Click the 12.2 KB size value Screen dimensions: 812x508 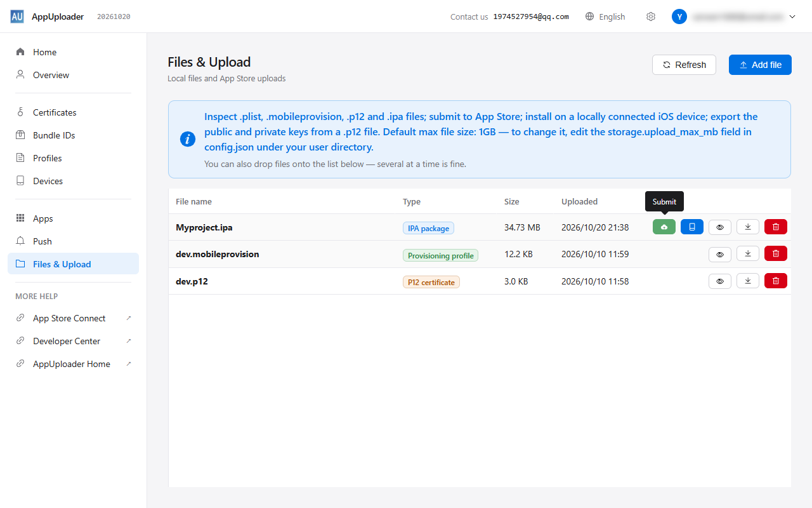point(518,254)
